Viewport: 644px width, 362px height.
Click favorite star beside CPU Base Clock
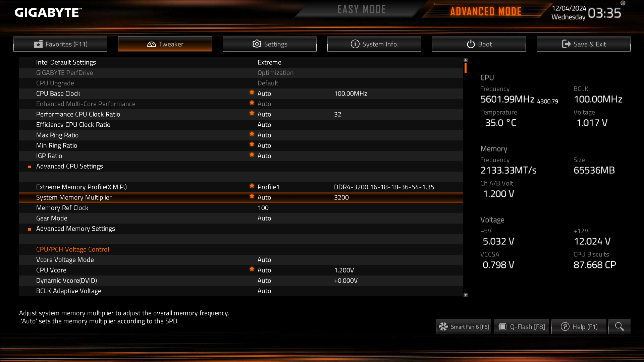(252, 93)
